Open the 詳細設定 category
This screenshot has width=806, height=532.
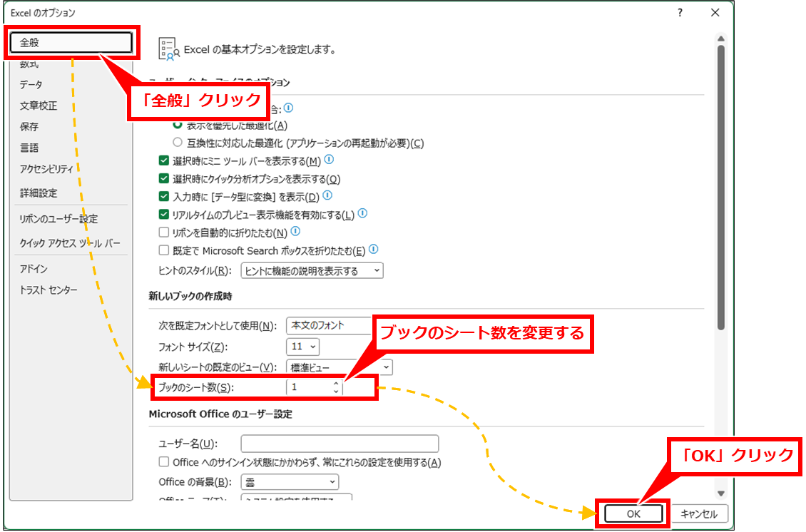click(39, 193)
